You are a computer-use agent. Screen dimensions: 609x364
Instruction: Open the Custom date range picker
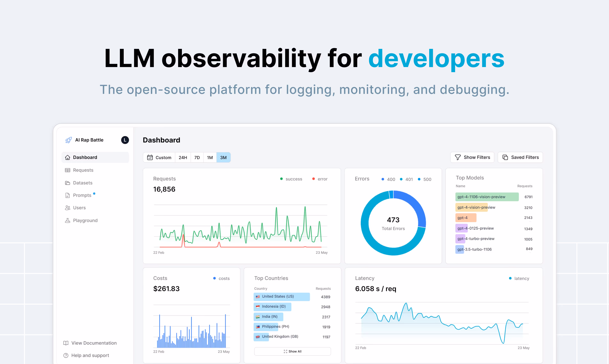tap(159, 157)
